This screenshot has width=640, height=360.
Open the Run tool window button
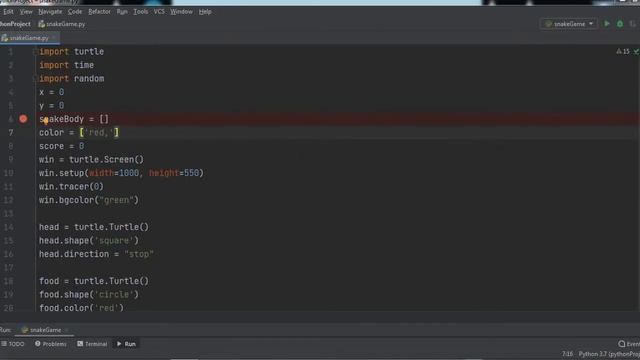click(x=127, y=344)
